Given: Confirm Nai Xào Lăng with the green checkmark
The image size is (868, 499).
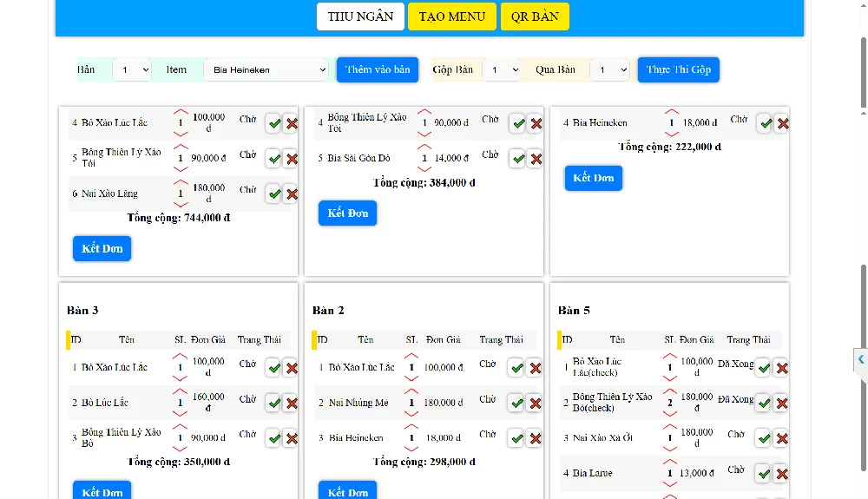Looking at the screenshot, I should 274,194.
